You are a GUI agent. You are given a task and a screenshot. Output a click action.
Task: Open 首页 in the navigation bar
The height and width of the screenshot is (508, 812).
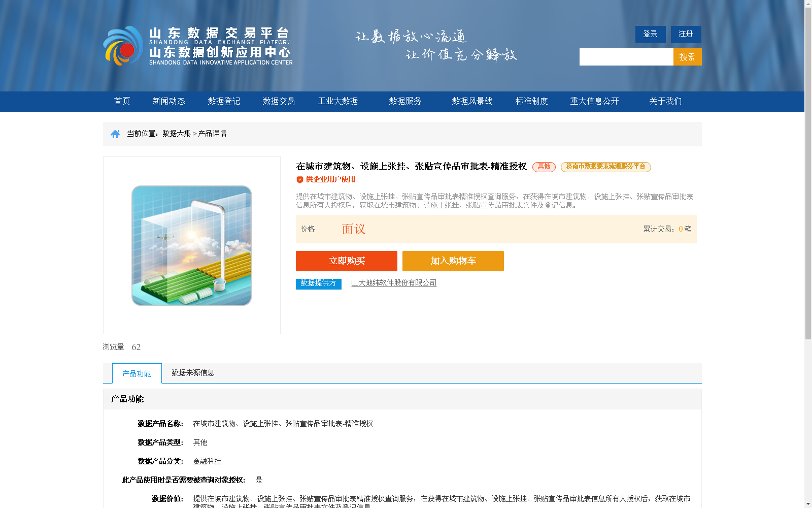pos(122,101)
